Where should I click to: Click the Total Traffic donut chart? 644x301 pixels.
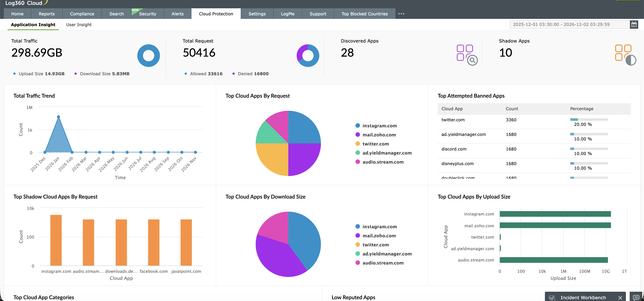[148, 55]
